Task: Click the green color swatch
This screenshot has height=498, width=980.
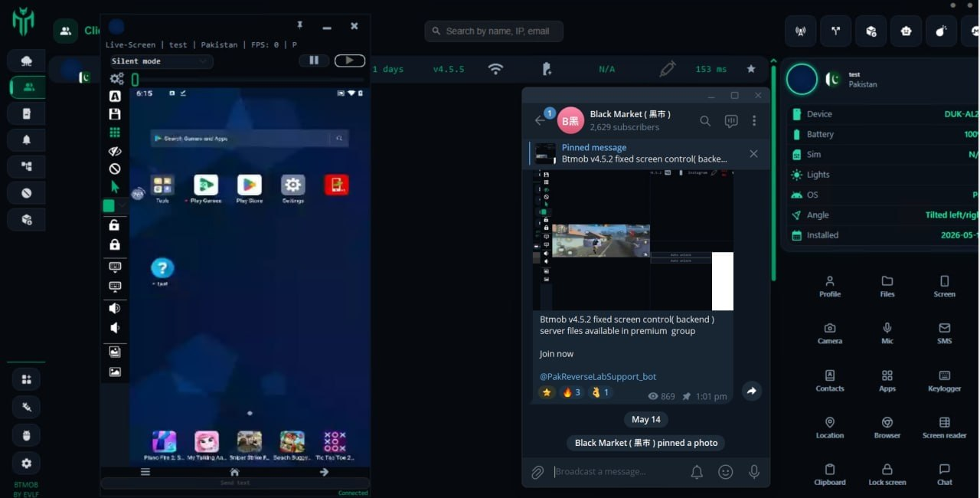Action: [109, 206]
